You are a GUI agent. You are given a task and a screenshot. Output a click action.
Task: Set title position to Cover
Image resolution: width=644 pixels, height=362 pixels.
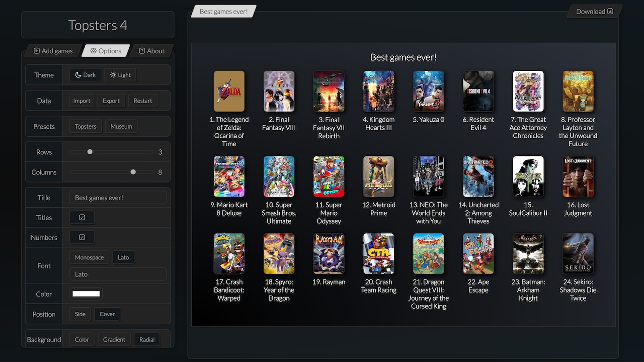pyautogui.click(x=107, y=314)
